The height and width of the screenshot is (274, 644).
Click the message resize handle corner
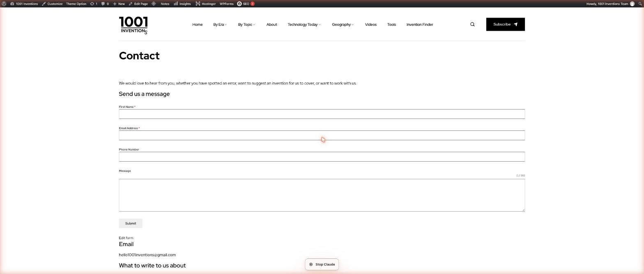(523, 210)
